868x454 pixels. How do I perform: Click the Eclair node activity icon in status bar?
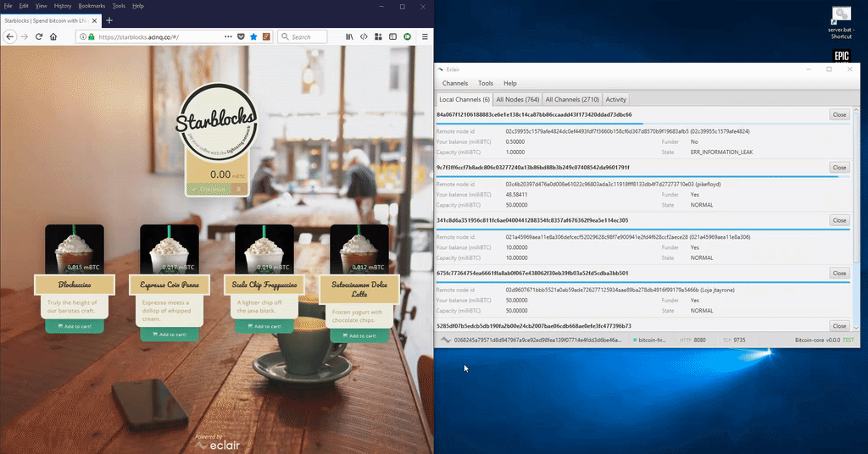pyautogui.click(x=445, y=340)
